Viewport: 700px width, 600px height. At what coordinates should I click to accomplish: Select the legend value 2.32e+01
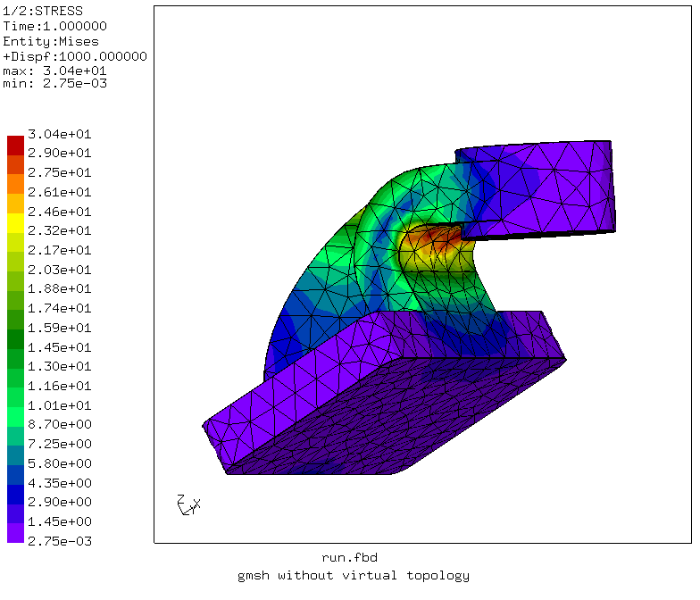coord(59,230)
